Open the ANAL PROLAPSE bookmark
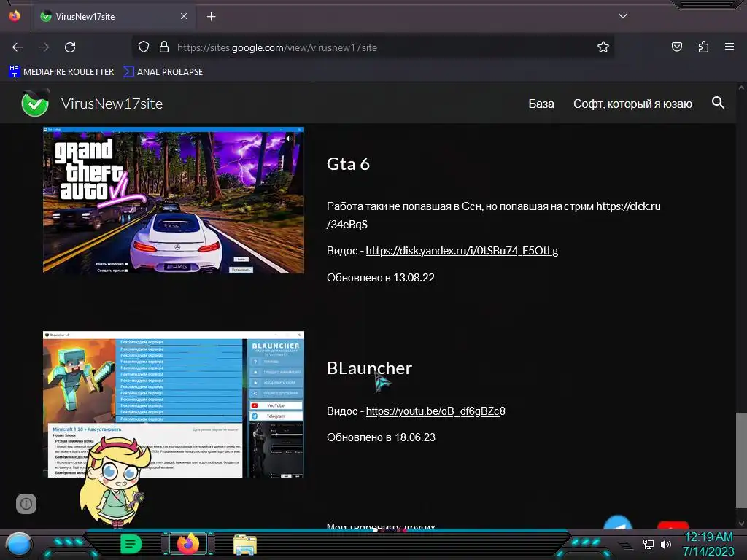This screenshot has width=747, height=560. click(163, 72)
